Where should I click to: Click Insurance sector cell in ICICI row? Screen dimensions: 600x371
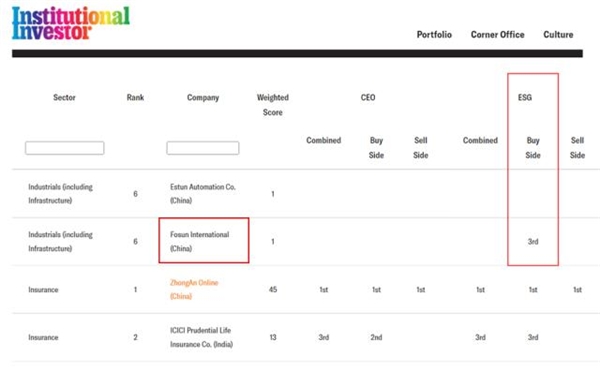point(43,337)
